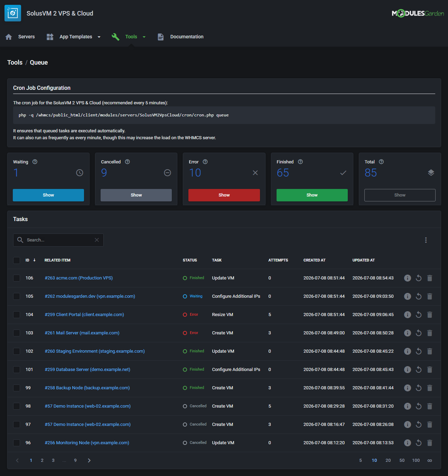The image size is (448, 476).
Task: Show details of task 103
Action: 408,333
